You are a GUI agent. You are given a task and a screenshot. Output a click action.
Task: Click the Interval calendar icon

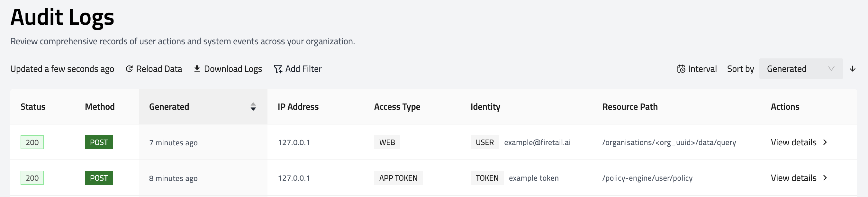681,69
